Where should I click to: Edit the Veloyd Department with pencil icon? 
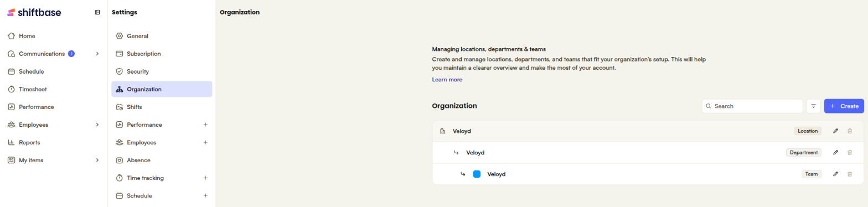click(x=835, y=152)
